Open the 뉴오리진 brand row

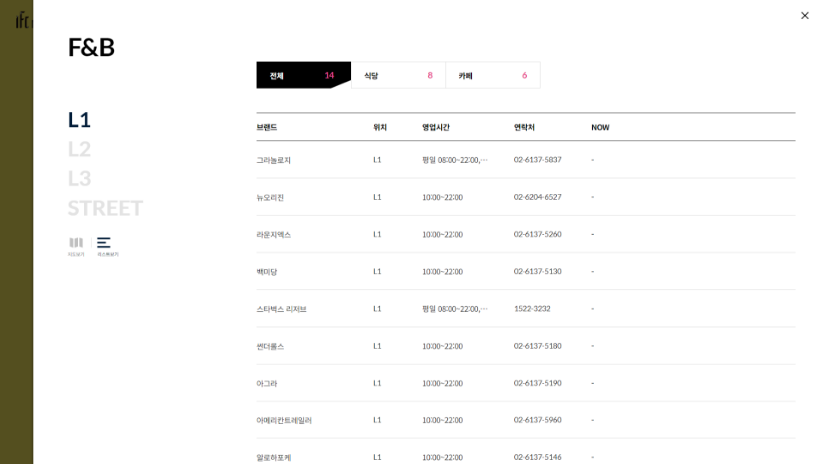(x=526, y=197)
